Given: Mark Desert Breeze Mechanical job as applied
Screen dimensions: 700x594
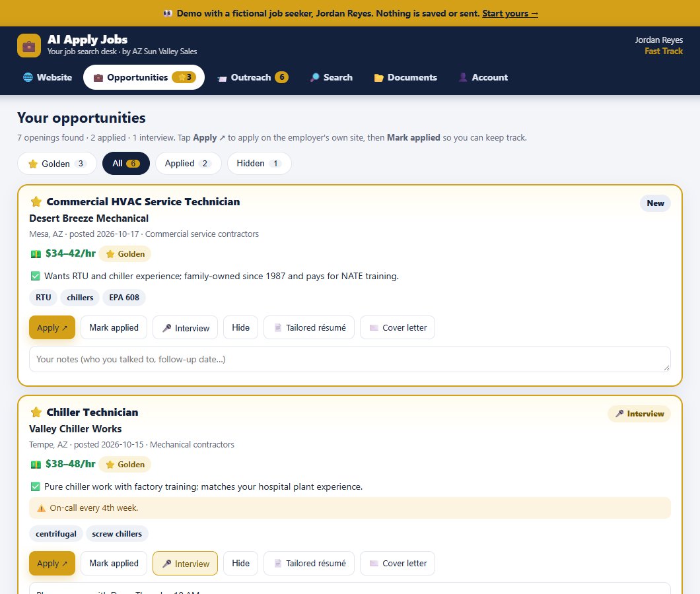Looking at the screenshot, I should [x=114, y=327].
